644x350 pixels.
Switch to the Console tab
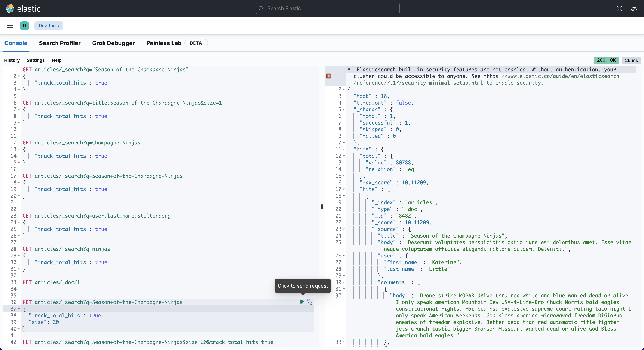(16, 43)
